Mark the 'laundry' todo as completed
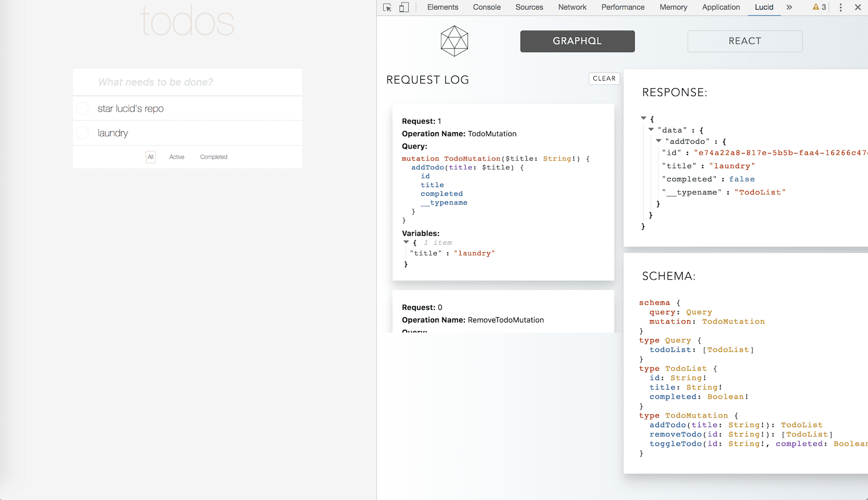The width and height of the screenshot is (868, 500). [82, 133]
